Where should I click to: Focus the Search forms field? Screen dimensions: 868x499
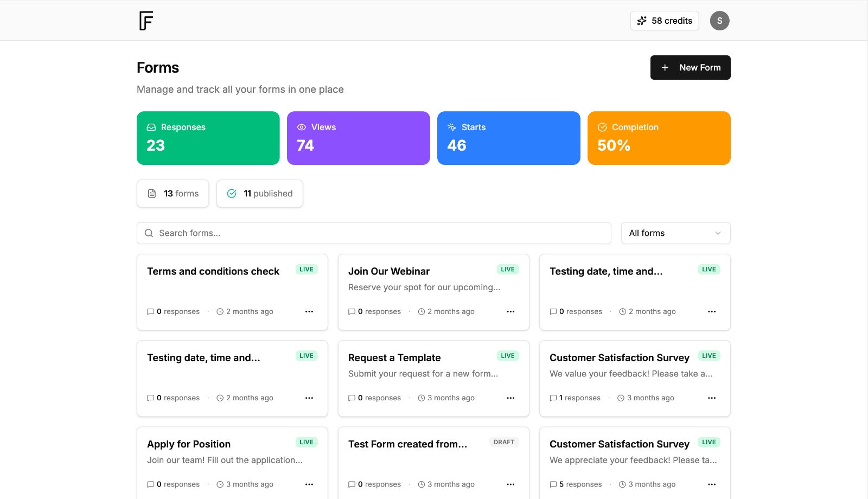coord(374,233)
